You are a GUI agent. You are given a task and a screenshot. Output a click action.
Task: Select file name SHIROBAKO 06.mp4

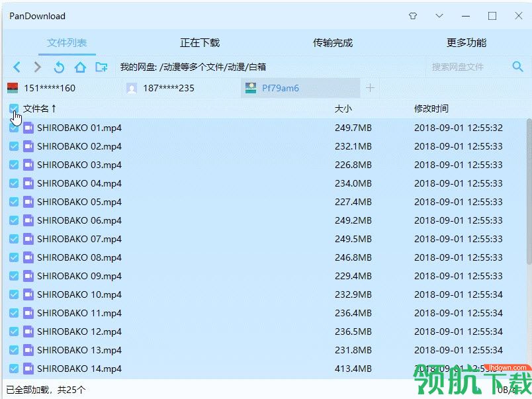[79, 220]
